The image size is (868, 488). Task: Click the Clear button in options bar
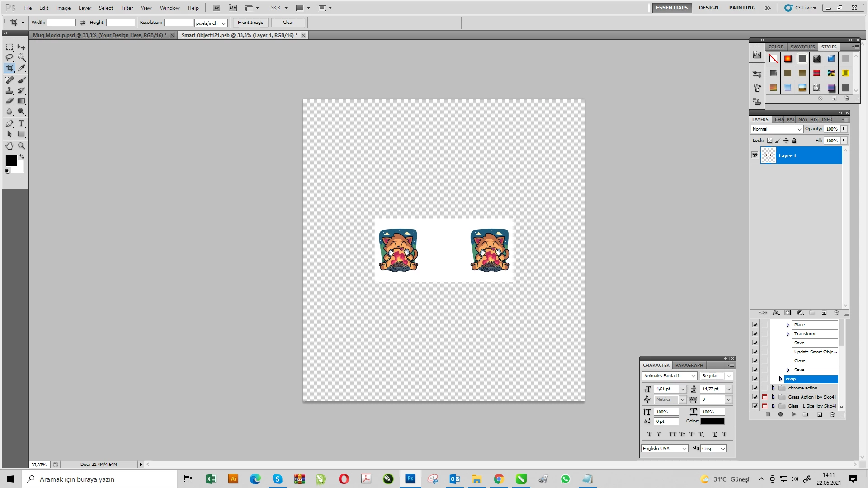pyautogui.click(x=288, y=23)
